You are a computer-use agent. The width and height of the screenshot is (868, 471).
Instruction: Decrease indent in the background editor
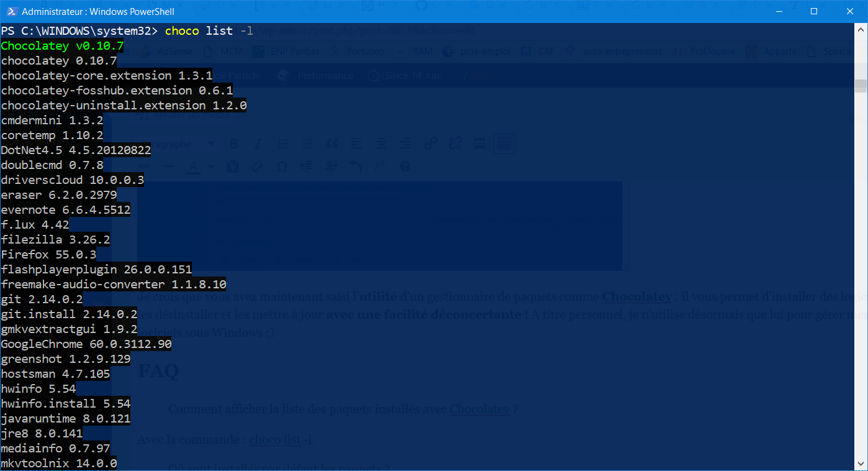[306, 167]
